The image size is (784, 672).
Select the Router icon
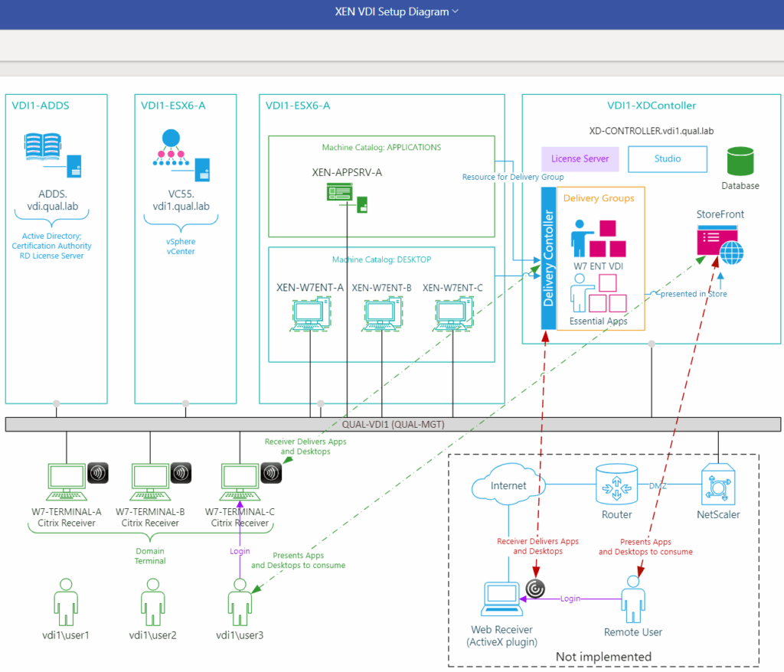(x=617, y=484)
